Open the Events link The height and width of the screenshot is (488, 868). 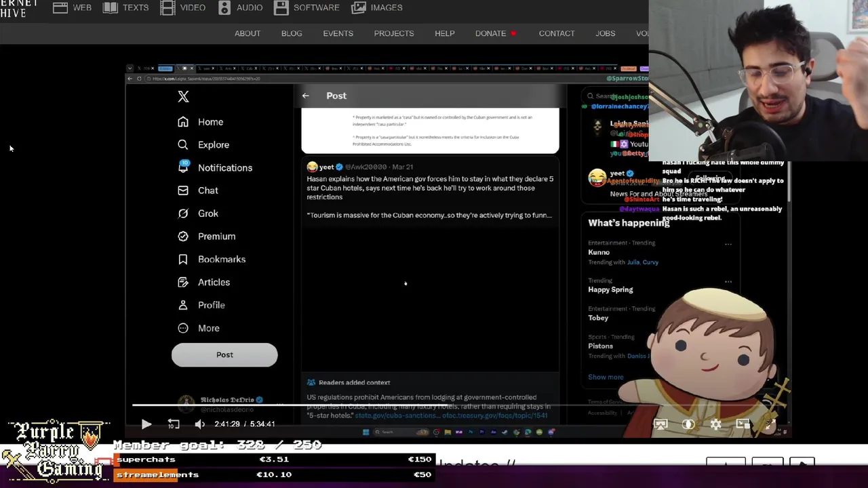[x=338, y=33]
